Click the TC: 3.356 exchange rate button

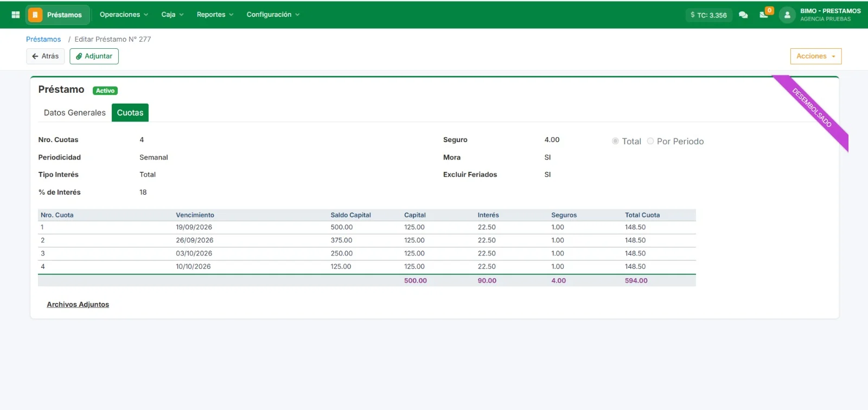click(709, 15)
